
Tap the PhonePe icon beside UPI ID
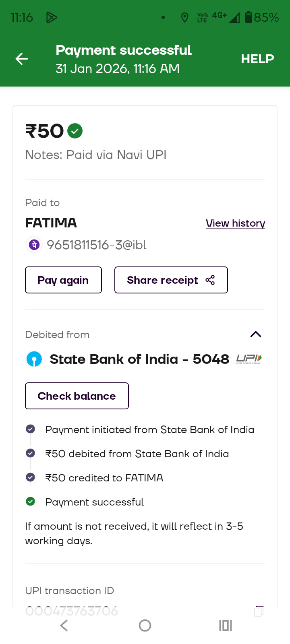pyautogui.click(x=35, y=245)
